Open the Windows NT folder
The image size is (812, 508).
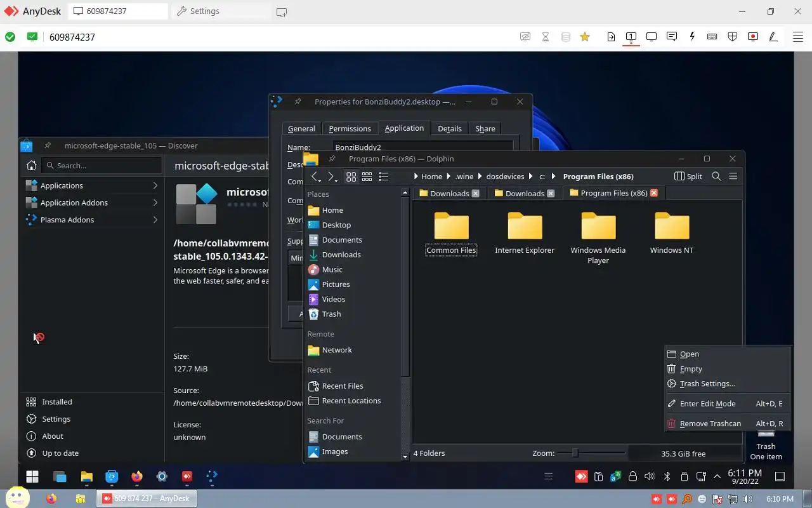pos(672,234)
